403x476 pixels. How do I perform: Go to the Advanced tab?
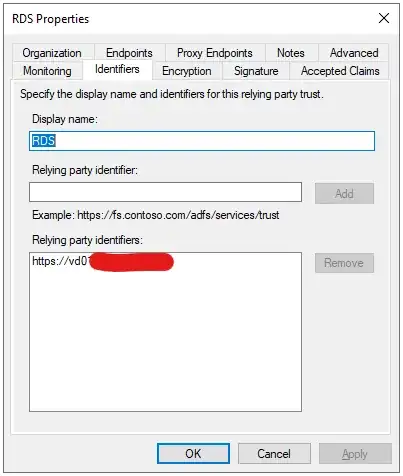[354, 53]
